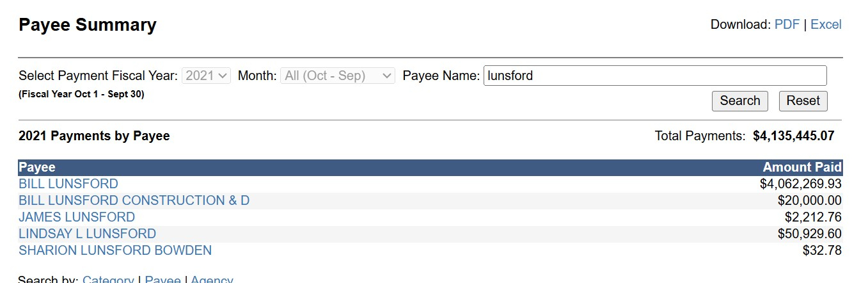868x283 pixels.
Task: Open the BILL LUNSFORD payee link
Action: [x=68, y=184]
